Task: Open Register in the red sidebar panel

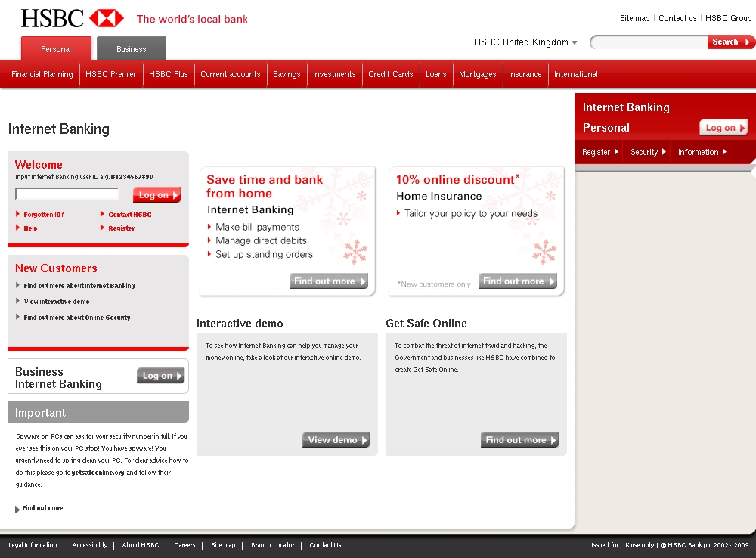Action: click(600, 152)
